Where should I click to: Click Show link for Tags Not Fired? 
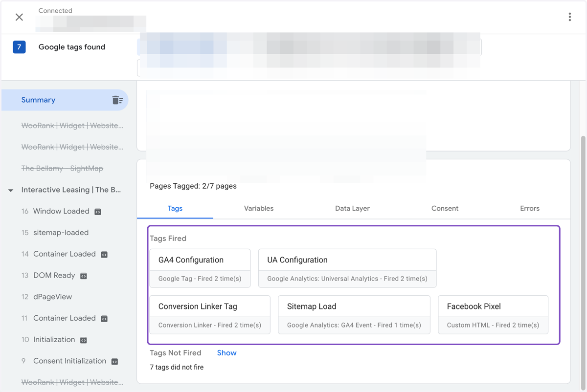tap(226, 353)
